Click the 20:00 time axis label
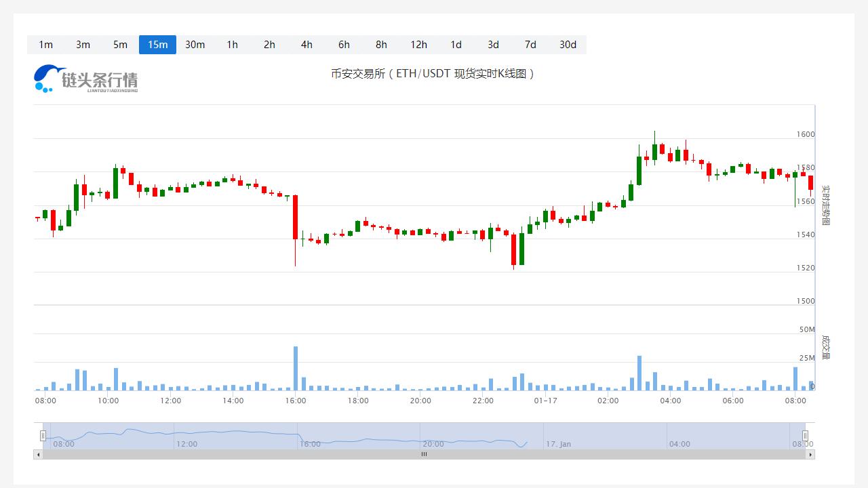Viewport: 868px width, 488px height. [420, 401]
